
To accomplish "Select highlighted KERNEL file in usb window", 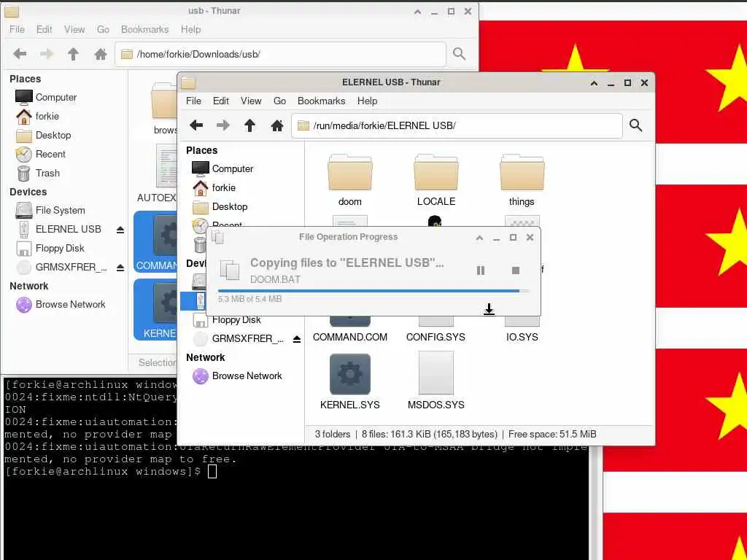I will point(155,309).
